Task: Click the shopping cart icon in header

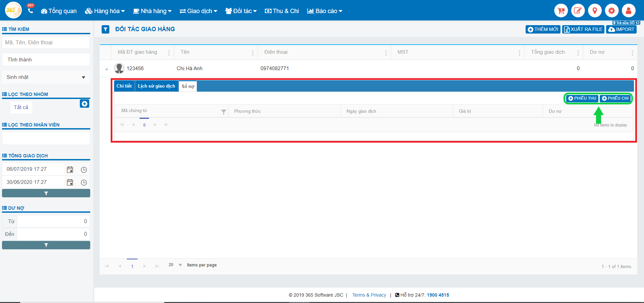Action: click(x=561, y=11)
